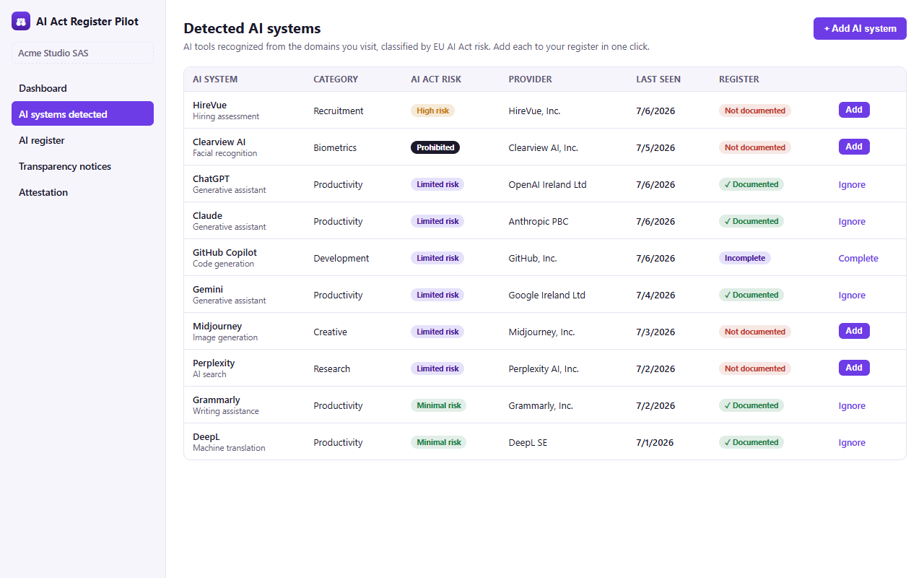
Task: Click provider Anthropic PBC
Action: (539, 221)
